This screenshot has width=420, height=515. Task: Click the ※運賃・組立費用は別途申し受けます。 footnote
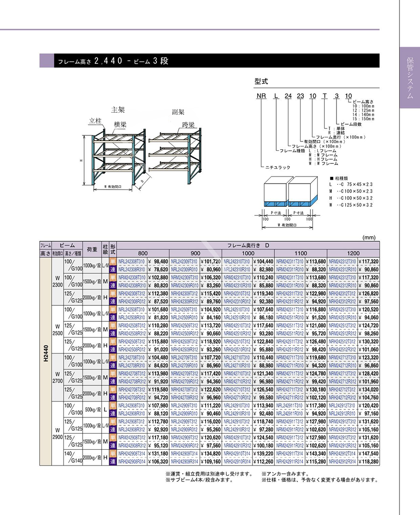point(209,474)
